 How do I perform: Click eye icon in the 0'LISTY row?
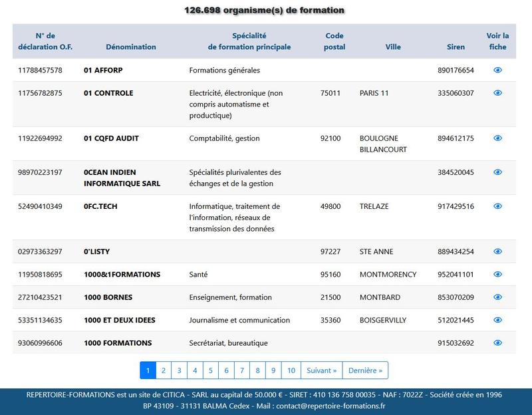pos(497,251)
